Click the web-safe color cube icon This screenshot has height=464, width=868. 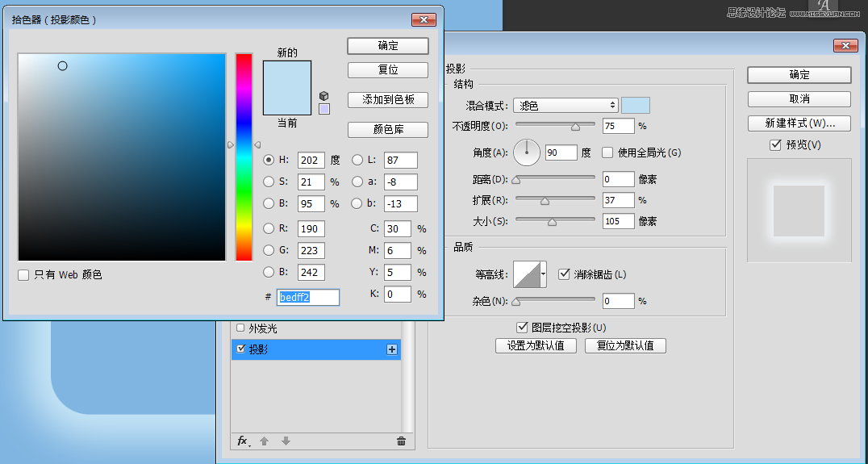(323, 95)
